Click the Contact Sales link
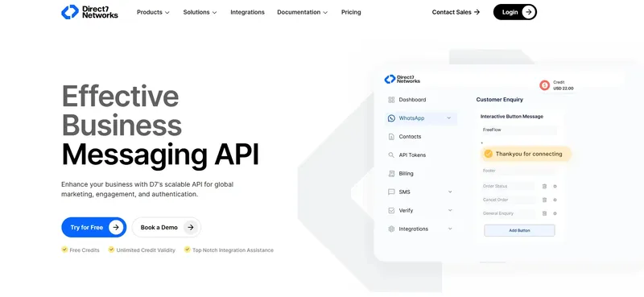 [456, 12]
